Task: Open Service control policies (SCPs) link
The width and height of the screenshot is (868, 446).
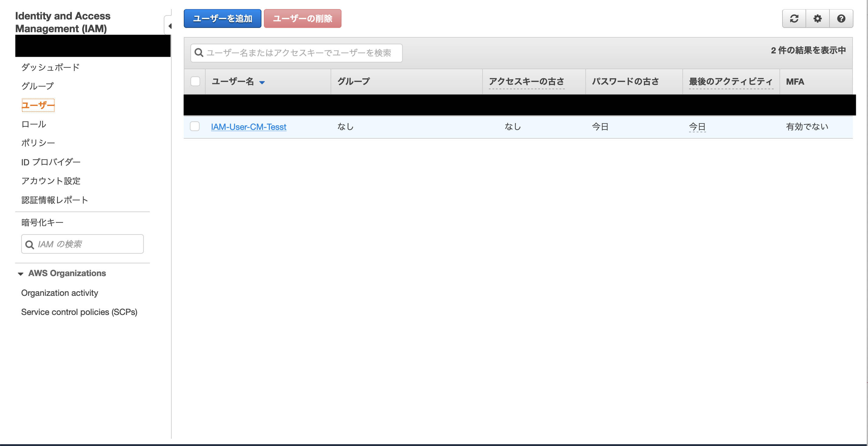Action: pos(79,312)
